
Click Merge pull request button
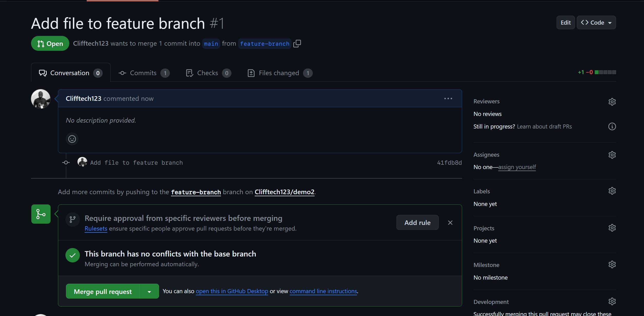pyautogui.click(x=103, y=291)
